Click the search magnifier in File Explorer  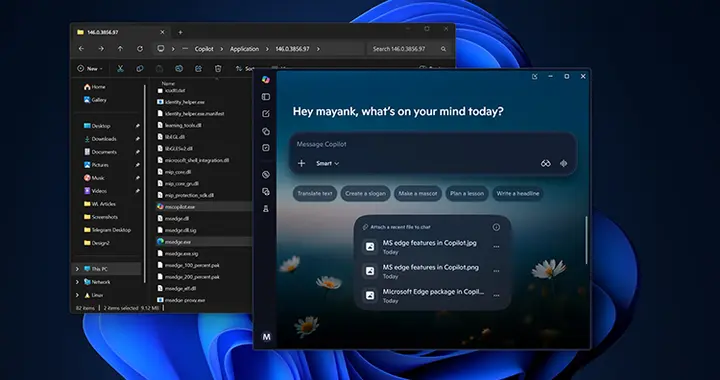coord(443,49)
